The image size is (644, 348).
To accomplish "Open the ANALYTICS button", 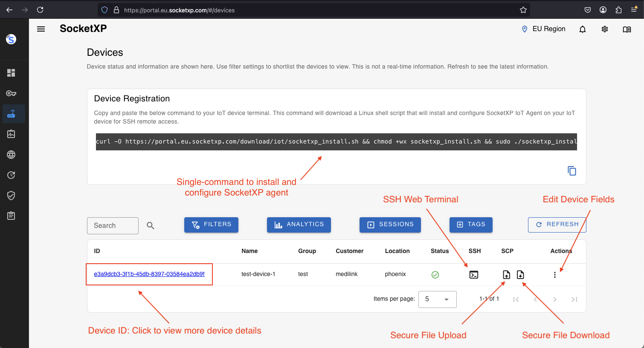I will [299, 224].
